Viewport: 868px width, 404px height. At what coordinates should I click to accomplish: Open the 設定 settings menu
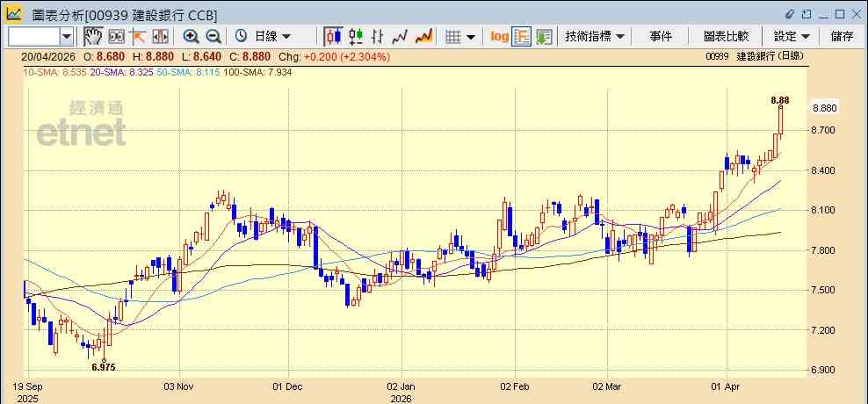pyautogui.click(x=792, y=37)
